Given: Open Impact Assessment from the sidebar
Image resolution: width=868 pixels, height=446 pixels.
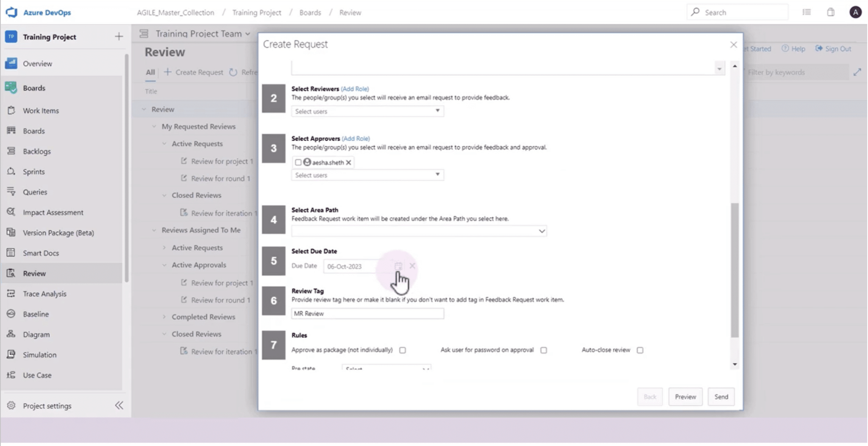Looking at the screenshot, I should (11, 212).
